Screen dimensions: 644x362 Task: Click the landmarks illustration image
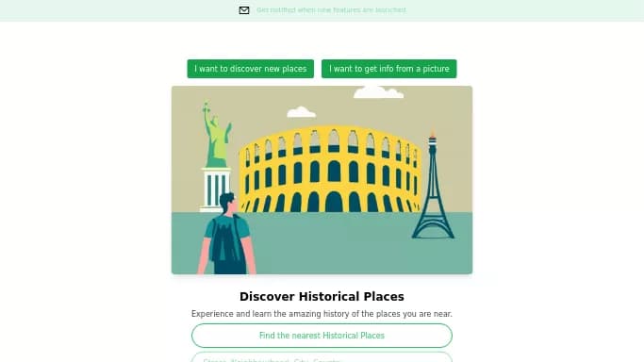tap(322, 180)
